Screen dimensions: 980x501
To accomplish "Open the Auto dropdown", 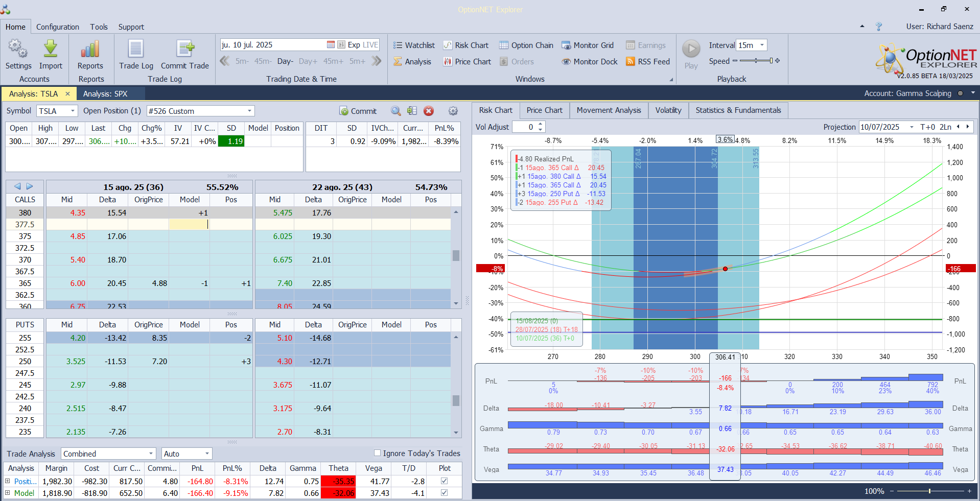I will 207,454.
